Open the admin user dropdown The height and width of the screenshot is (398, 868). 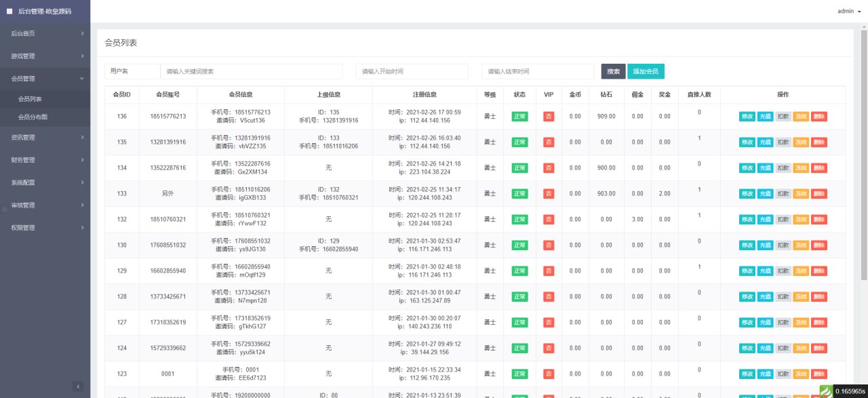coord(849,11)
